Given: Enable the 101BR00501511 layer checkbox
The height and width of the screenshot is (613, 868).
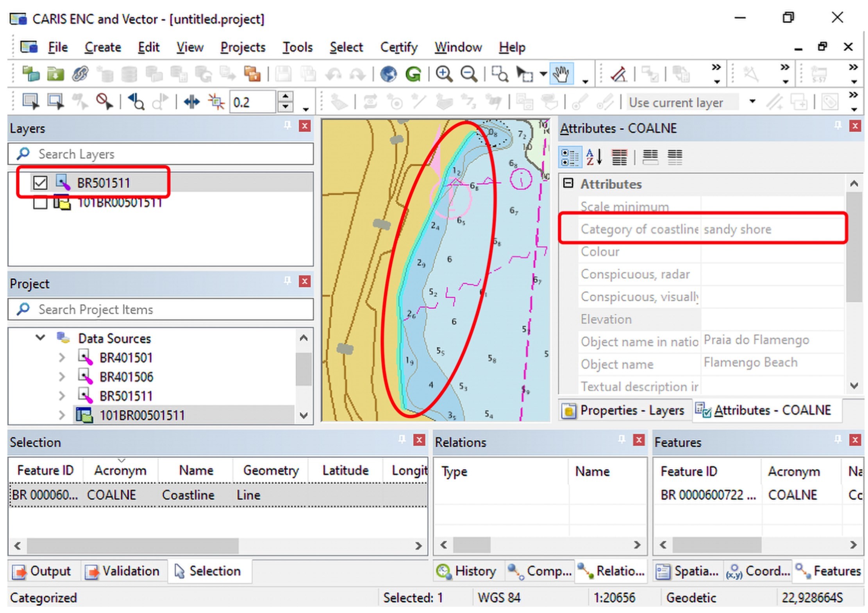Looking at the screenshot, I should tap(40, 203).
